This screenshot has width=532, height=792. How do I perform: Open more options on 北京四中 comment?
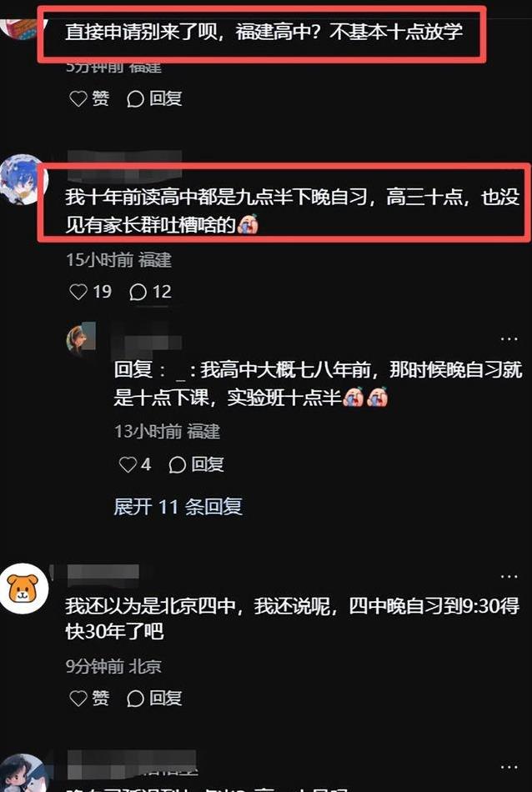pyautogui.click(x=509, y=576)
